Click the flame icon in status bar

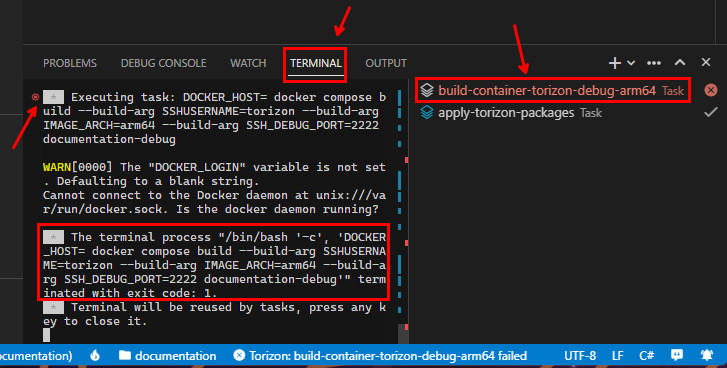(x=95, y=355)
